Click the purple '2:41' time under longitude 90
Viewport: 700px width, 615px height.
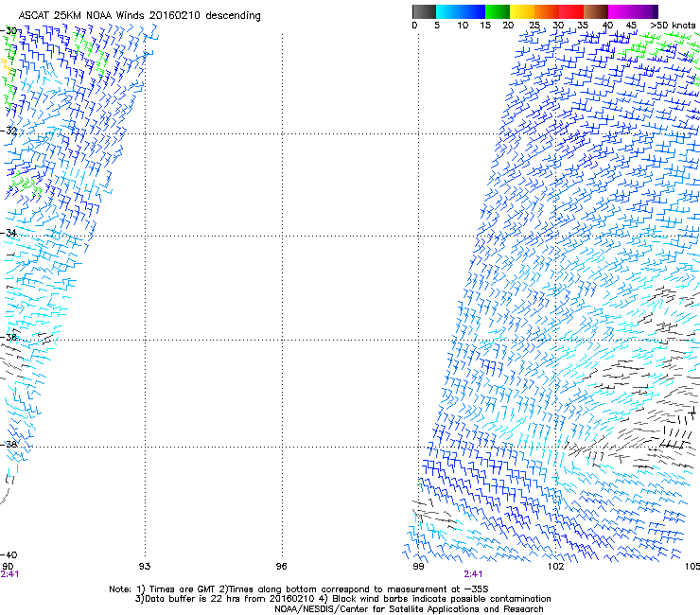pyautogui.click(x=9, y=574)
